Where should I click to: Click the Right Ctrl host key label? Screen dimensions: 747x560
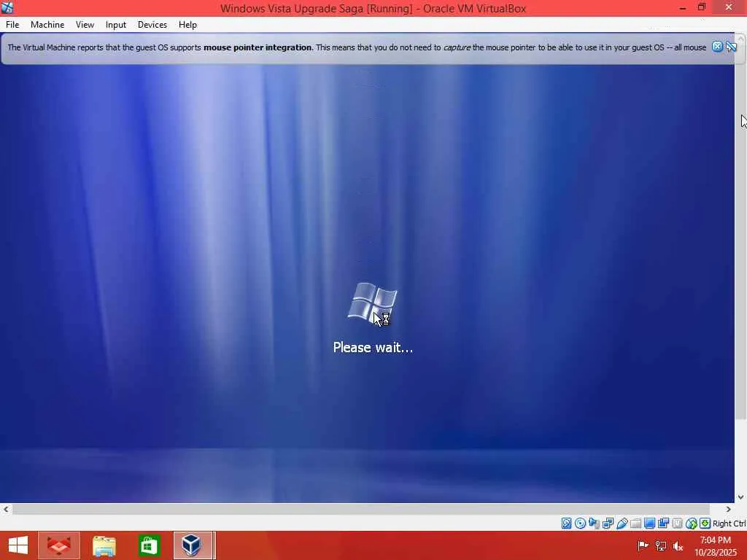(x=729, y=524)
